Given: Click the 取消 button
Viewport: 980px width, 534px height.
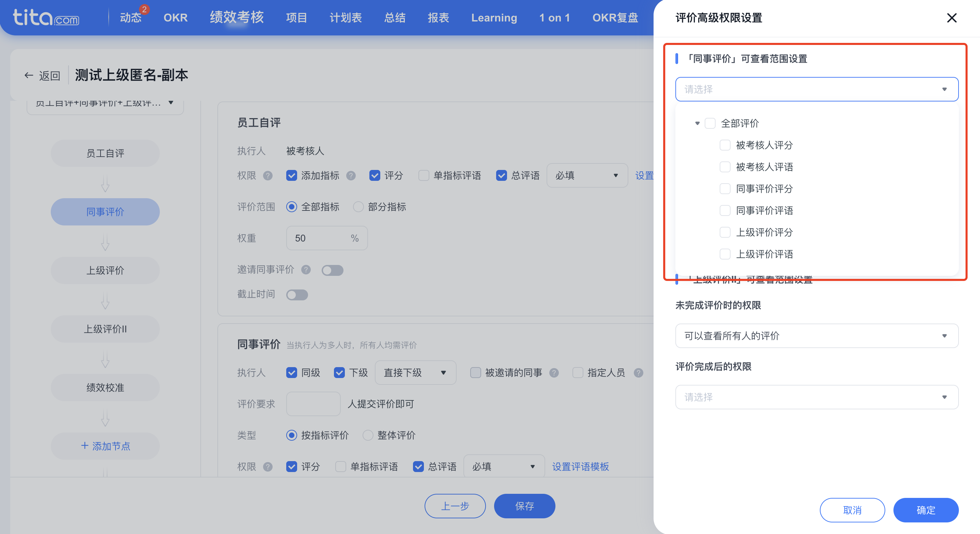Looking at the screenshot, I should (852, 510).
